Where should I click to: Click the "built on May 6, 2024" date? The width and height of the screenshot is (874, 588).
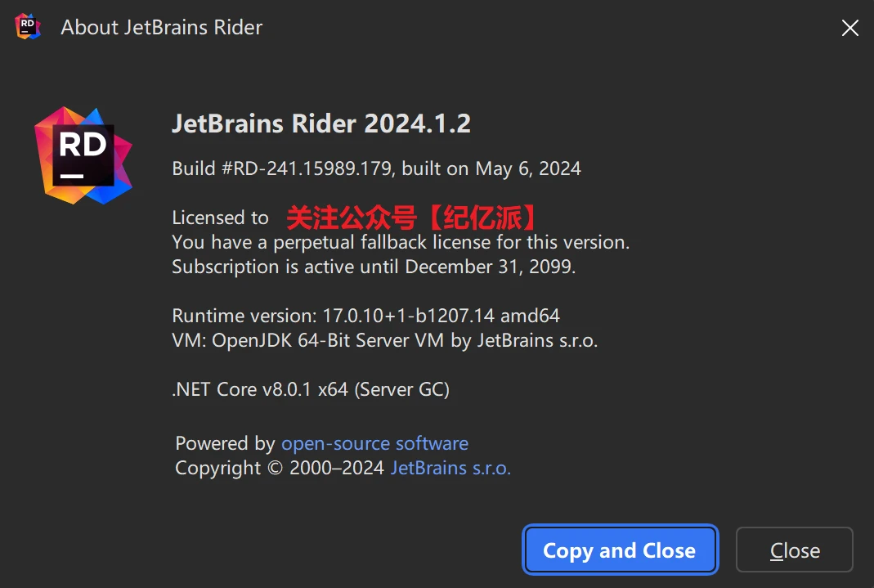point(491,169)
